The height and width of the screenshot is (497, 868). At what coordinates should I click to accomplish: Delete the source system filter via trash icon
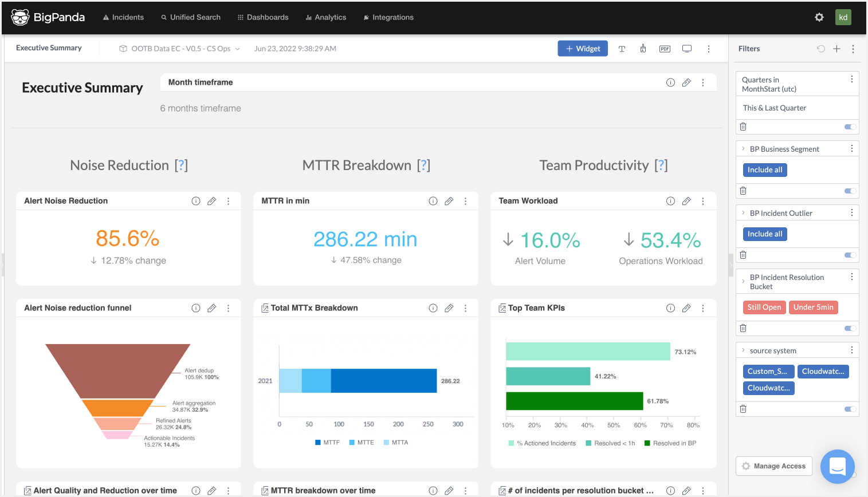pos(743,408)
